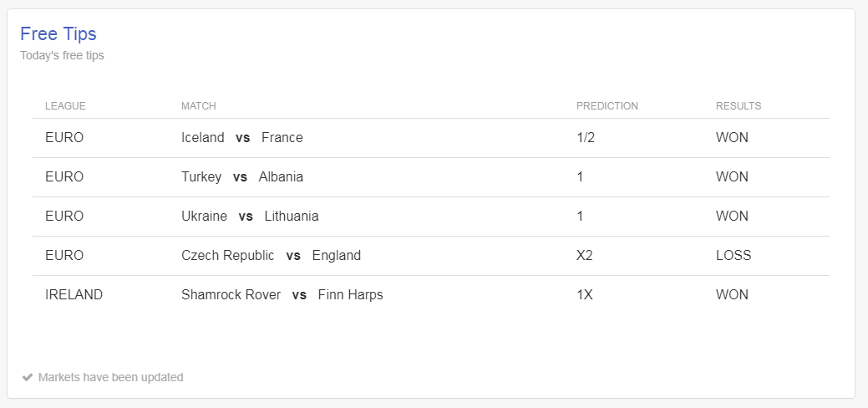This screenshot has width=868, height=408.
Task: Click the RESULTS column header
Action: point(738,106)
